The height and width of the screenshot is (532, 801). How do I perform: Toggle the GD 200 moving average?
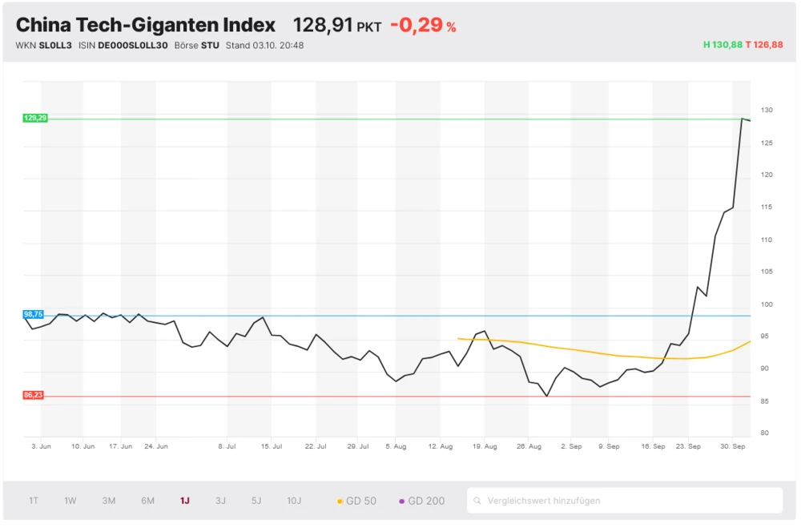click(422, 500)
